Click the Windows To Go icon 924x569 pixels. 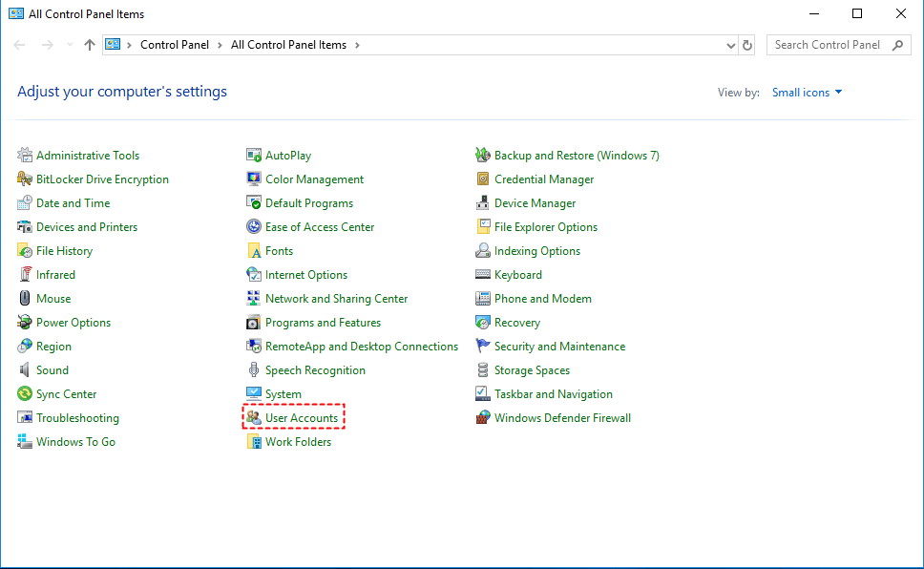pos(25,442)
